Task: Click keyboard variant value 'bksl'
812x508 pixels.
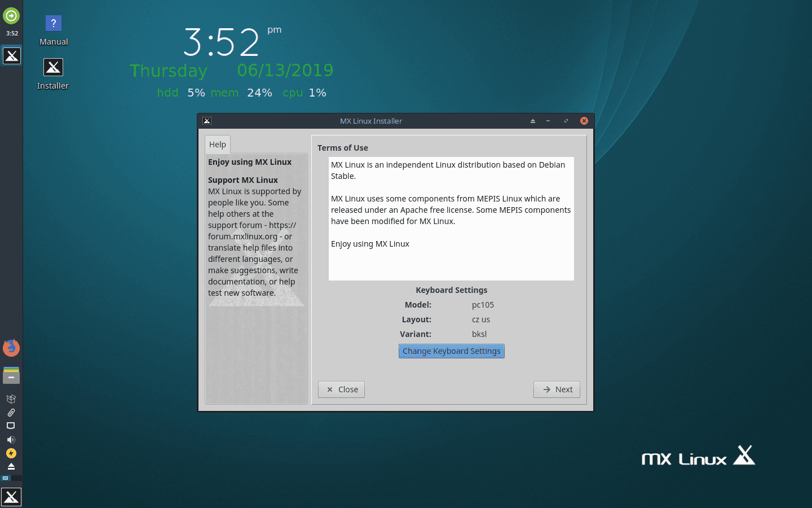Action: (479, 334)
